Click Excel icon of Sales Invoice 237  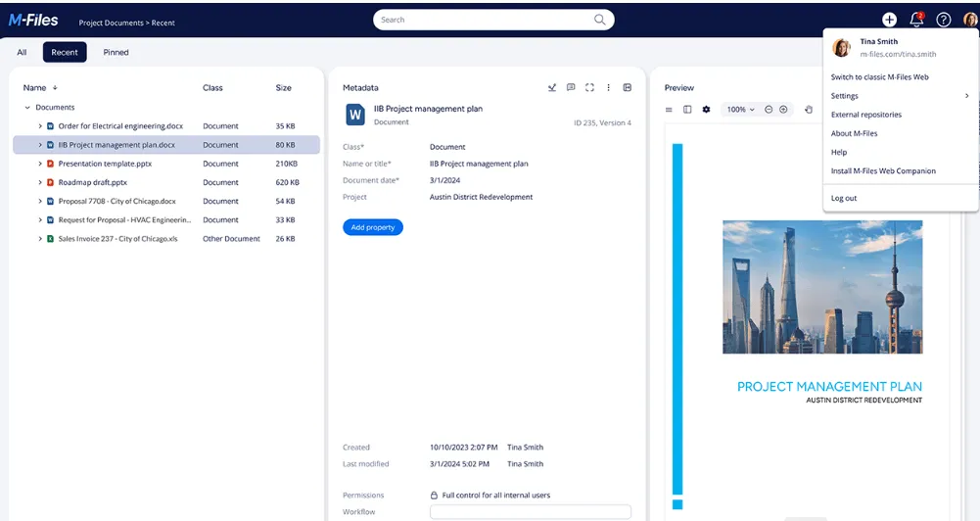(x=50, y=238)
